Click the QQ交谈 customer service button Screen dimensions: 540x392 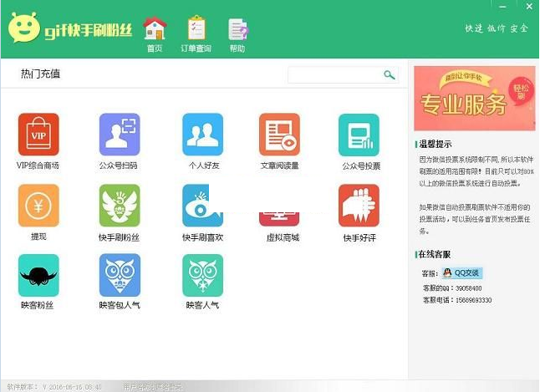462,273
